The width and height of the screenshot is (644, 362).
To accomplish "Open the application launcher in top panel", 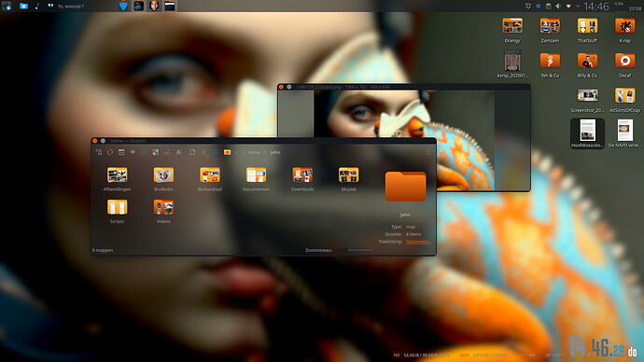I will coord(7,6).
